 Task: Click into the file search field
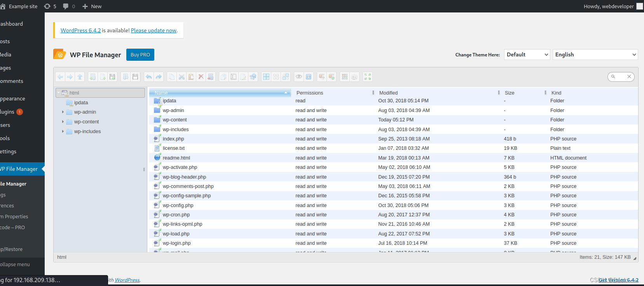[x=620, y=77]
